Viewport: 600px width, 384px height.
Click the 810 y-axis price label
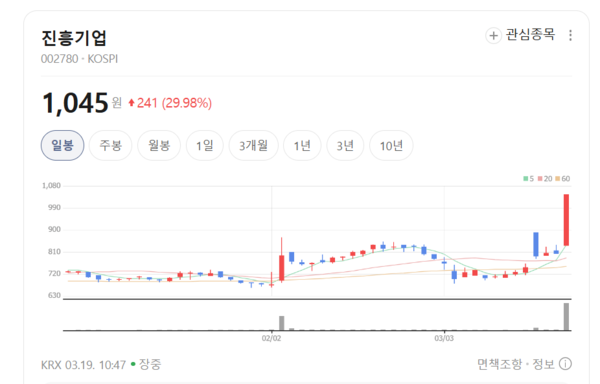54,252
